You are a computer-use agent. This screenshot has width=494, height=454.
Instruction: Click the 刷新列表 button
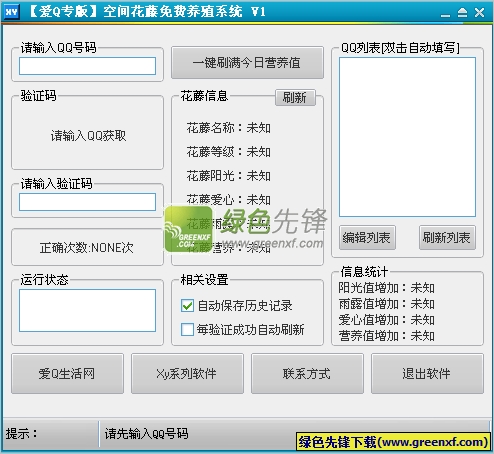(447, 238)
